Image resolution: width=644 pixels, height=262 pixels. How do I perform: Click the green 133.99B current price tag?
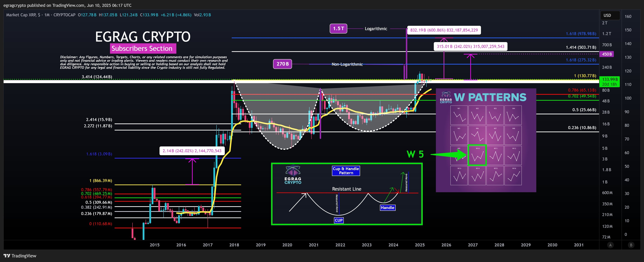click(x=609, y=81)
